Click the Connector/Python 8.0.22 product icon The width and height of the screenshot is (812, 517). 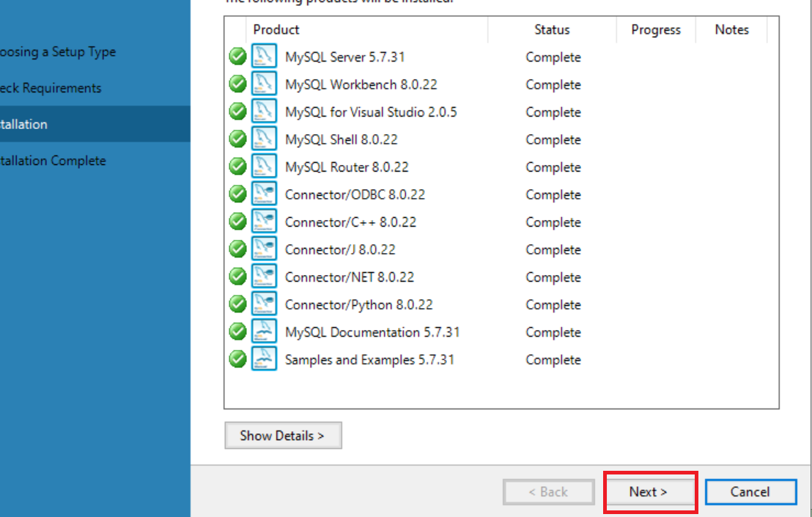(264, 303)
